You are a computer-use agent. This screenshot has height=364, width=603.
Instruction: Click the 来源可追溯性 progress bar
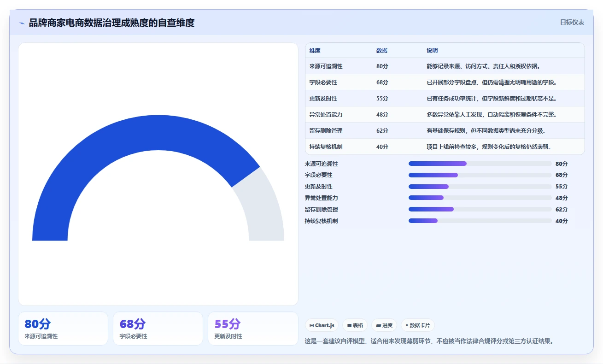[480, 164]
